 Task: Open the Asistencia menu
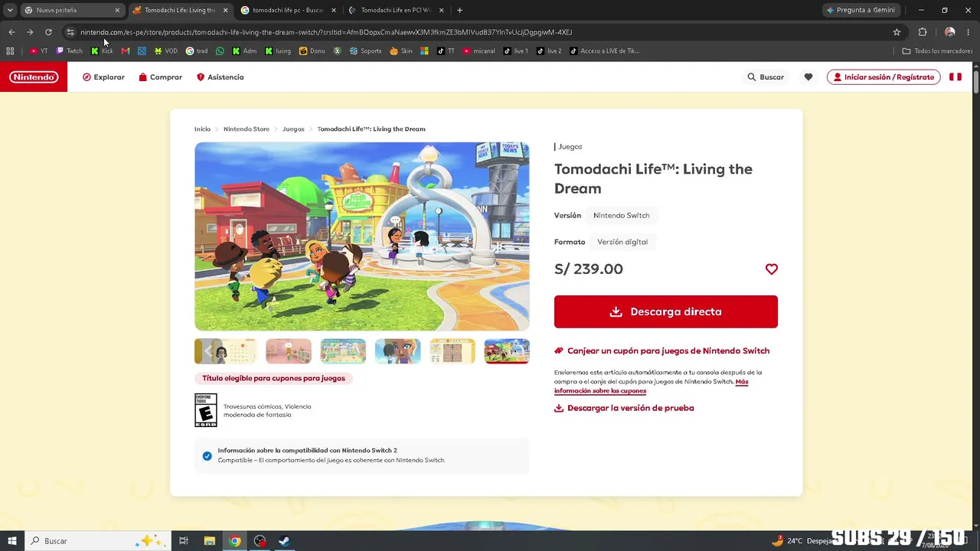pos(220,77)
